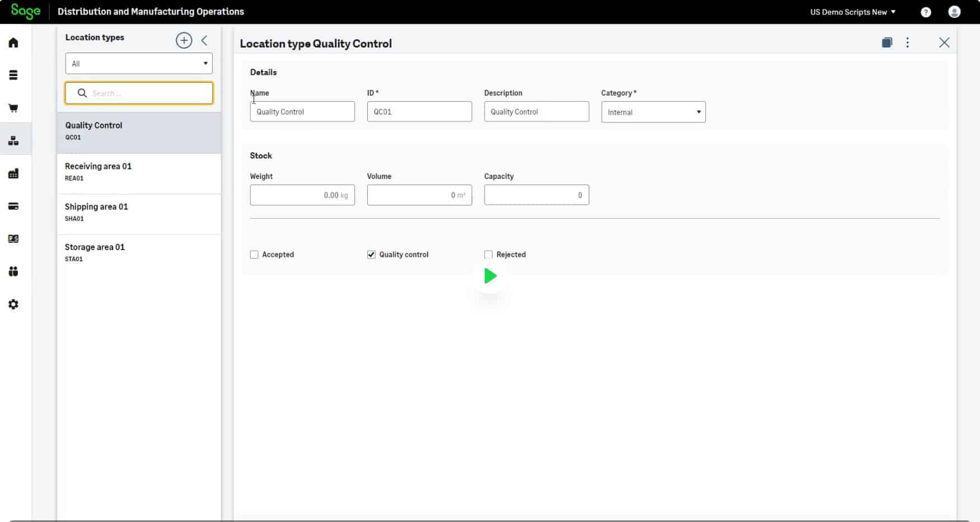Click the duplicate record icon
The image size is (980, 522).
point(887,43)
